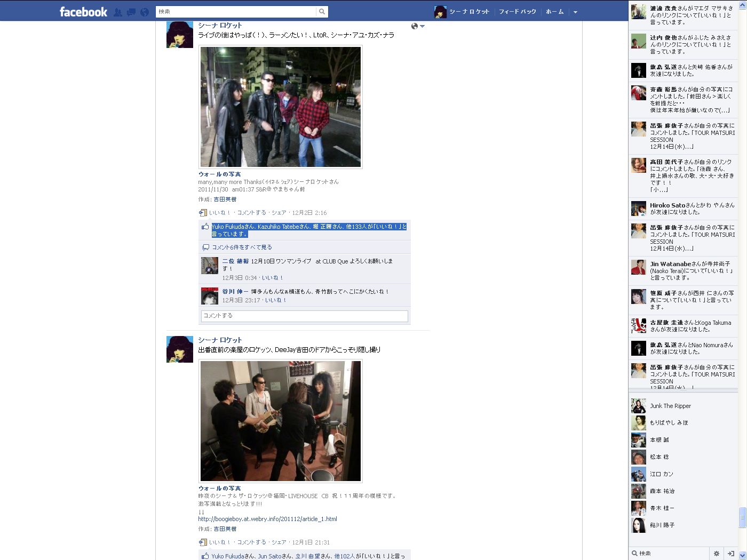Screen dimensions: 747x560
Task: Click the facebook logo
Action: (83, 12)
